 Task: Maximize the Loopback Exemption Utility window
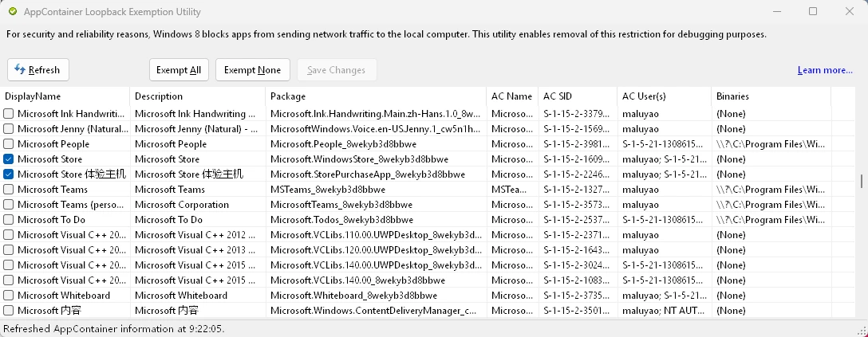[813, 11]
